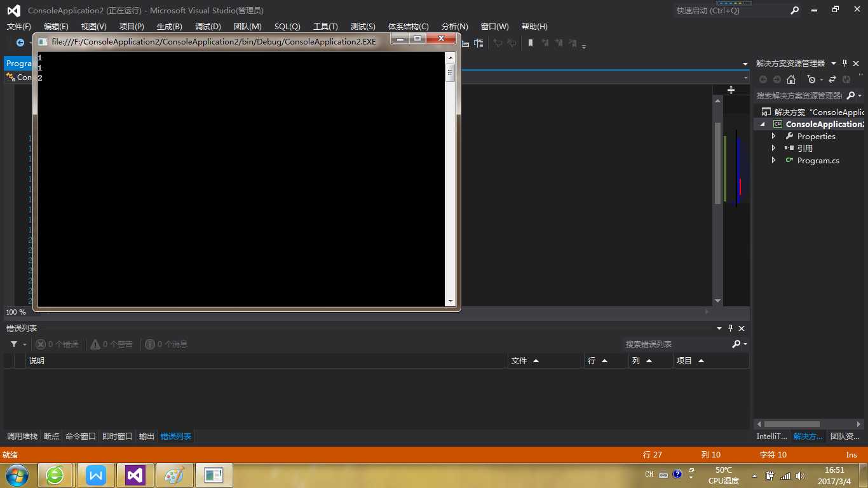Viewport: 868px width, 488px height.
Task: Click the sync with active document icon
Action: [x=832, y=79]
